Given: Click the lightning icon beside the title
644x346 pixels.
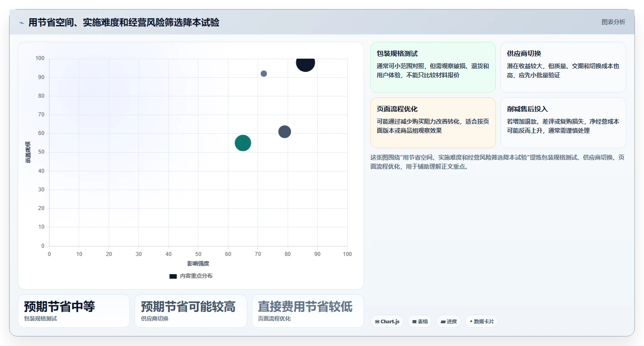Looking at the screenshot, I should (x=21, y=23).
